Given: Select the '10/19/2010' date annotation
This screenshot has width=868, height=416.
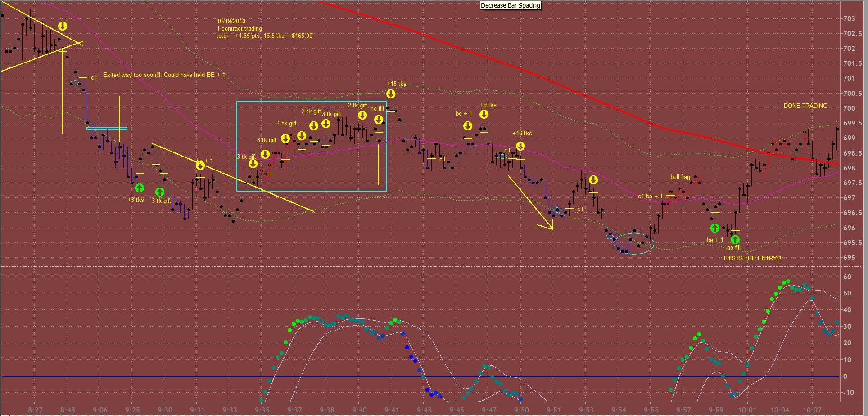Looking at the screenshot, I should pyautogui.click(x=231, y=21).
